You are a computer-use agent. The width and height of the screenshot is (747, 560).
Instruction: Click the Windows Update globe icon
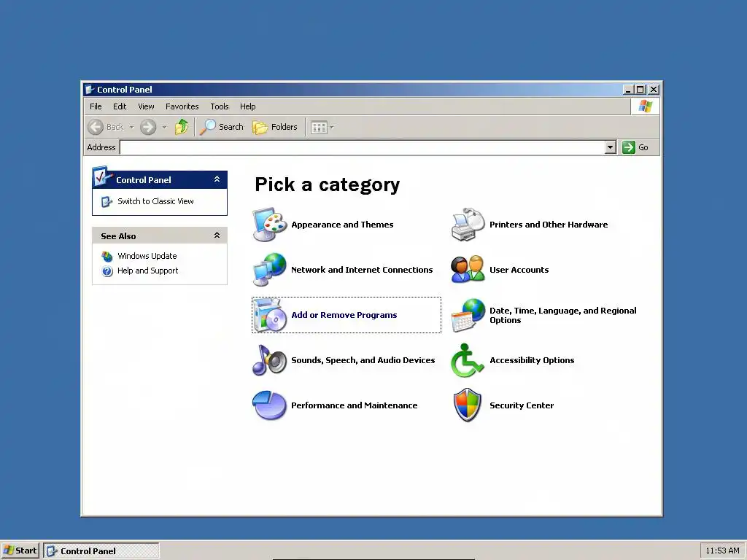coord(107,257)
